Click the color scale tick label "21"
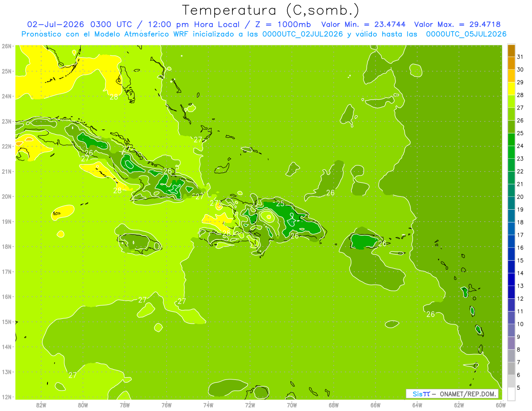The height and width of the screenshot is (411, 532). (520, 184)
